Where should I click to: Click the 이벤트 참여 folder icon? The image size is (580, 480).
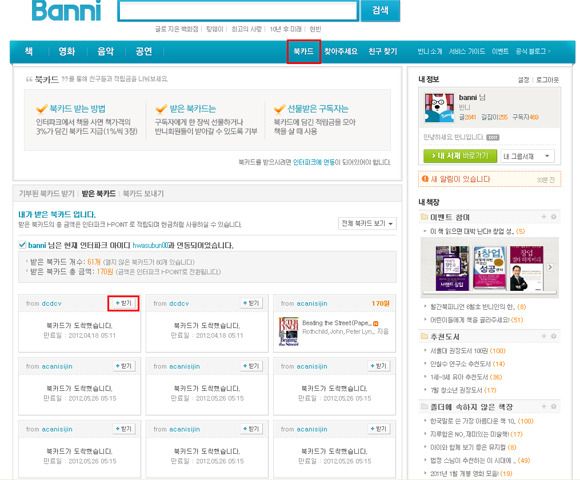point(424,217)
